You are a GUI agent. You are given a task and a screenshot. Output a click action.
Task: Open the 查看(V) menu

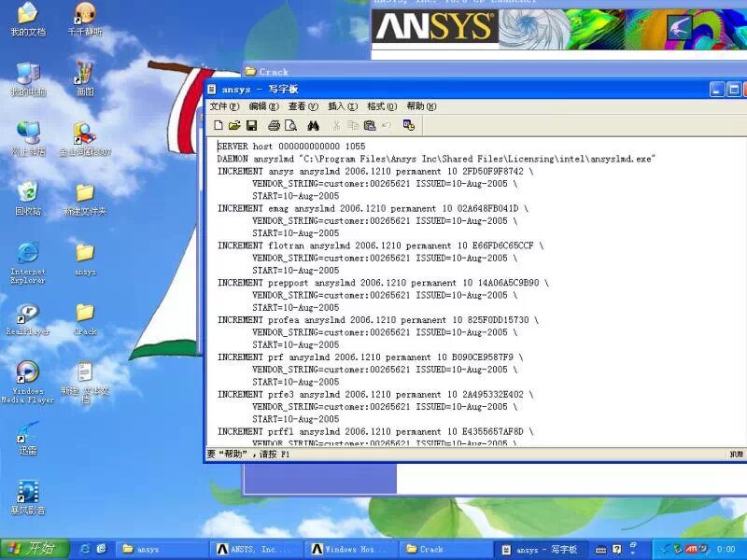click(303, 106)
